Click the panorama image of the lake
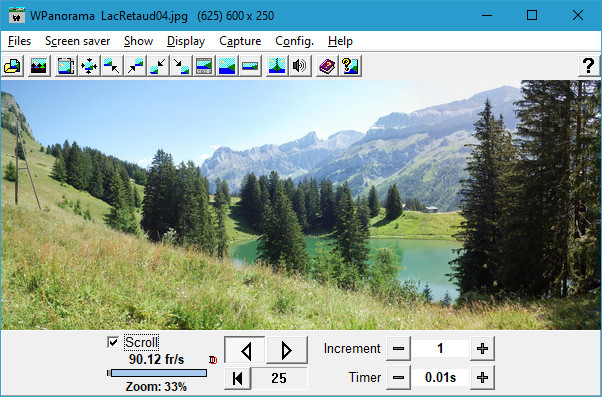The width and height of the screenshot is (602, 397). (301, 205)
